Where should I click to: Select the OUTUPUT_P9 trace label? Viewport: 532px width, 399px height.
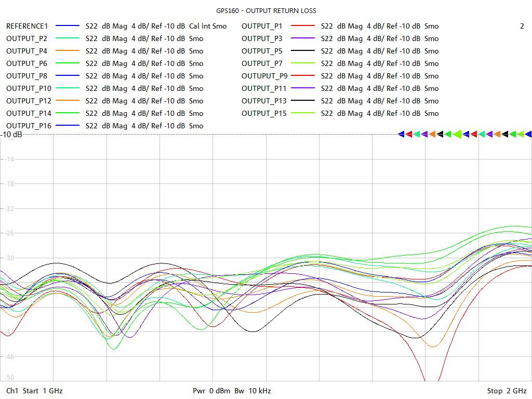tap(264, 76)
